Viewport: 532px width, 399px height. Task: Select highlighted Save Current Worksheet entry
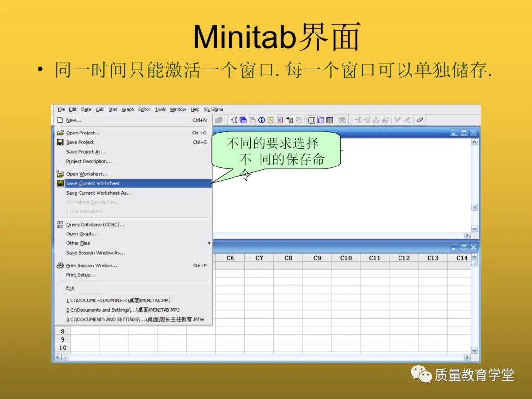pos(133,183)
